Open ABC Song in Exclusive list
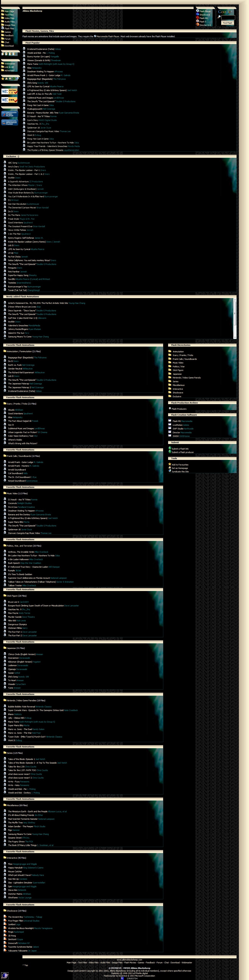Screen dimensions: 249x980 12,163
